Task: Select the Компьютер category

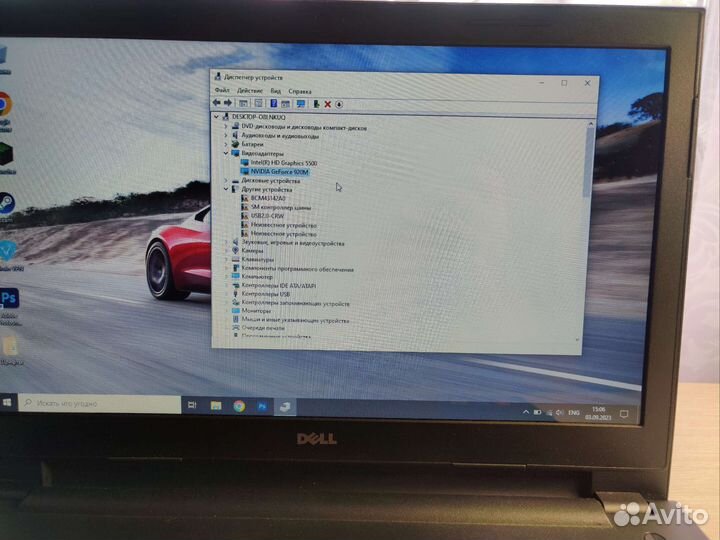Action: coord(257,277)
